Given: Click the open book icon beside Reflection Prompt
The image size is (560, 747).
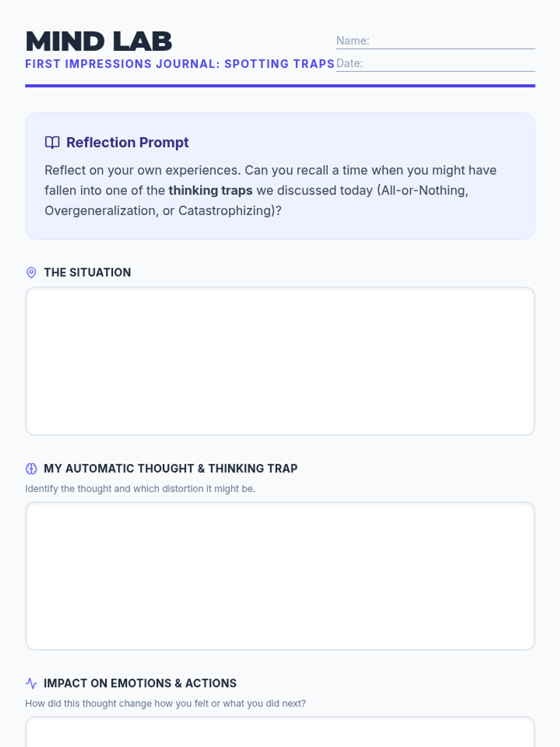Looking at the screenshot, I should coord(52,142).
